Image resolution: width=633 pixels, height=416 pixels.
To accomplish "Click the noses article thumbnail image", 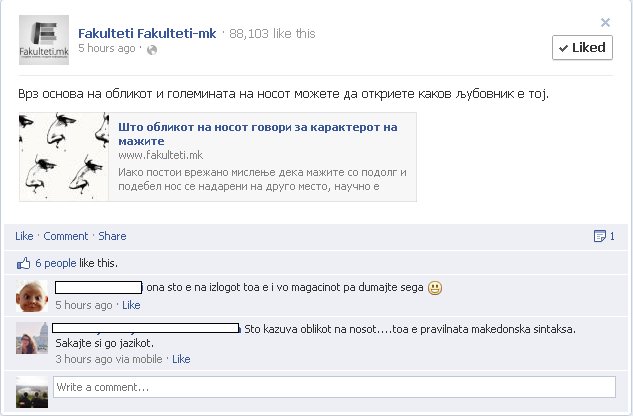I will tap(64, 156).
